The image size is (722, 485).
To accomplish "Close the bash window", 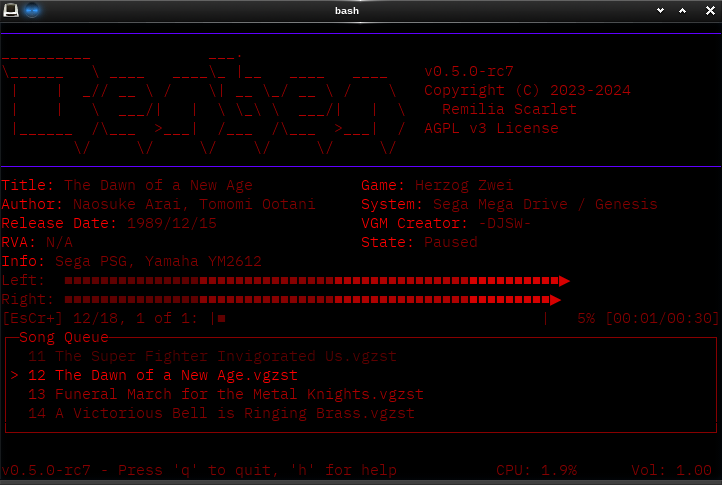I will tap(710, 11).
